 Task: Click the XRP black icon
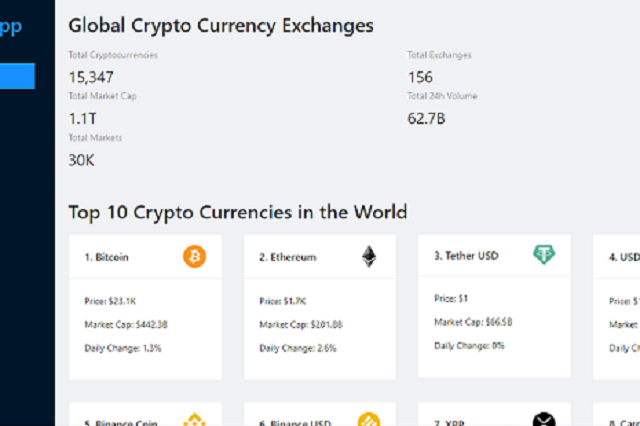coord(544,419)
